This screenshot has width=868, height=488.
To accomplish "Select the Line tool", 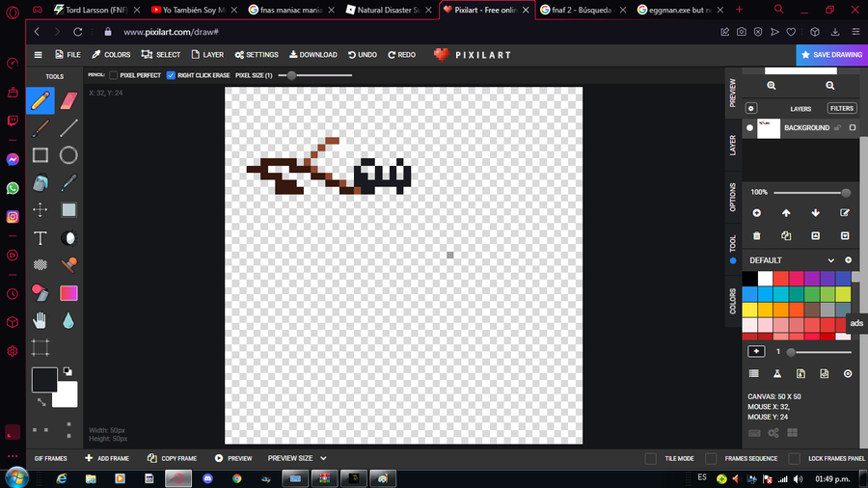I will tap(68, 128).
